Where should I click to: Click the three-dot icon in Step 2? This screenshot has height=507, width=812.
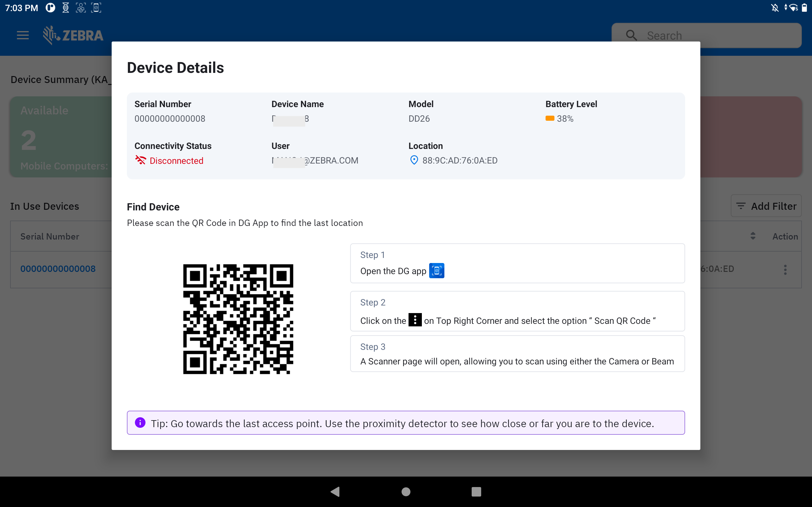[x=415, y=320]
